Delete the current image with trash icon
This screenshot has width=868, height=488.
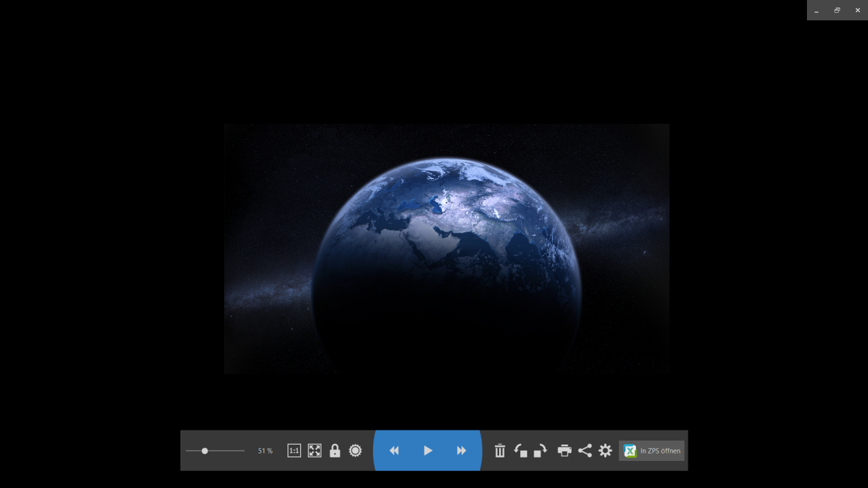(x=500, y=451)
